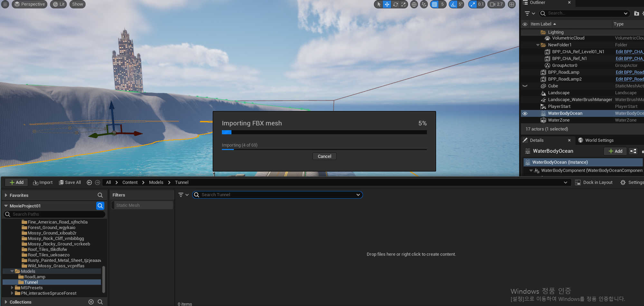Search within Favorites magnifier icon

100,195
